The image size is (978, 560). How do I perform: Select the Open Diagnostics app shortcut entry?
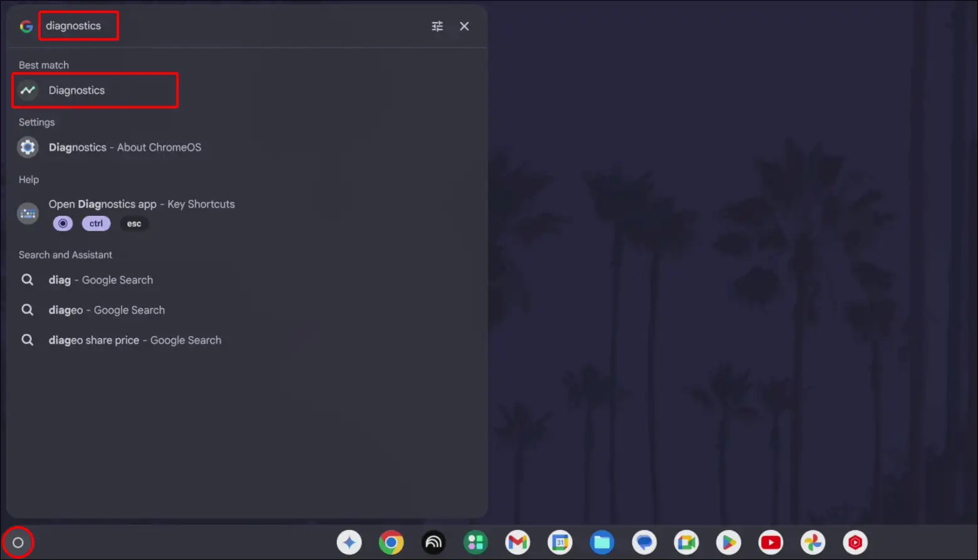(141, 204)
